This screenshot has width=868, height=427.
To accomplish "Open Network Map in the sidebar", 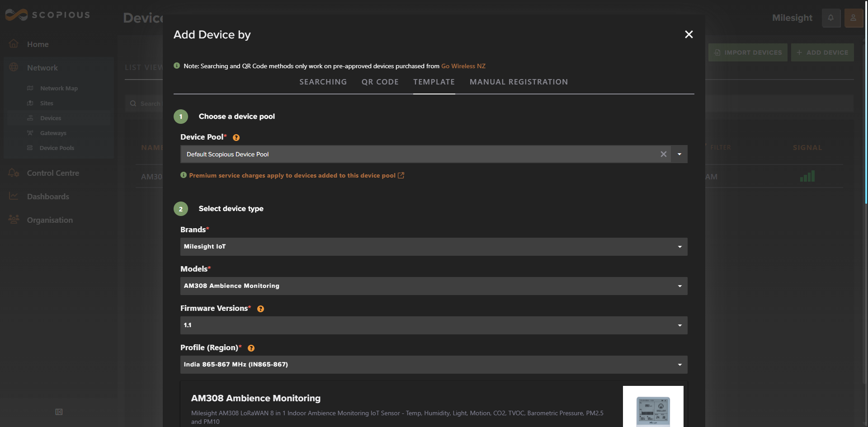I will click(59, 88).
